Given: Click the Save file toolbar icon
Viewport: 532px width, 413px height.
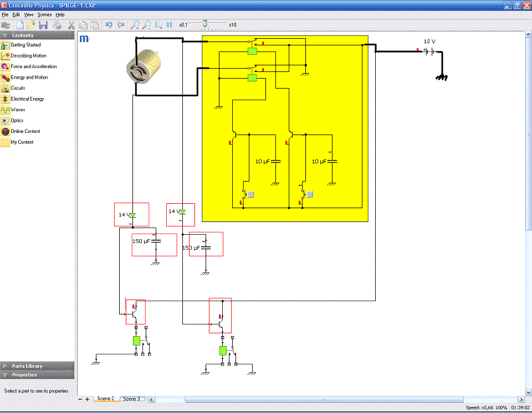Looking at the screenshot, I should pos(43,25).
